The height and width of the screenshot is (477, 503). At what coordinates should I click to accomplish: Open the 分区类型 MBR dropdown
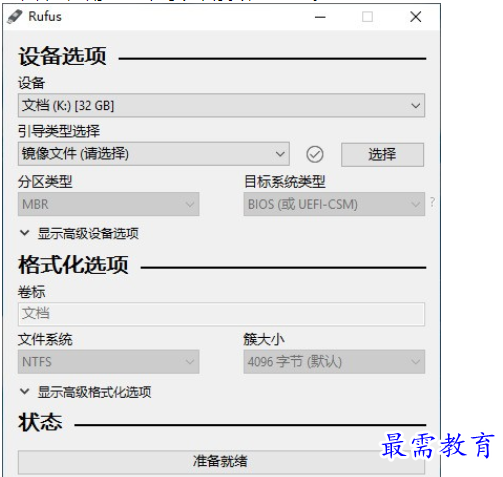coord(109,204)
